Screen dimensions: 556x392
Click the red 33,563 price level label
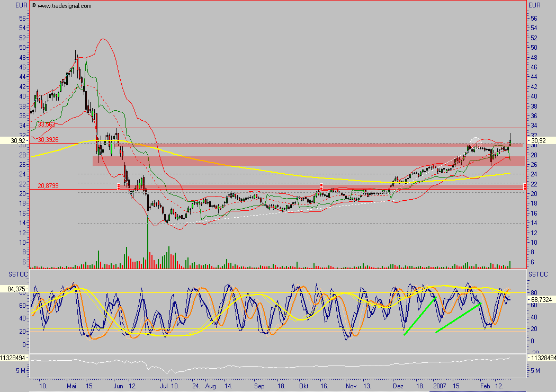47,124
